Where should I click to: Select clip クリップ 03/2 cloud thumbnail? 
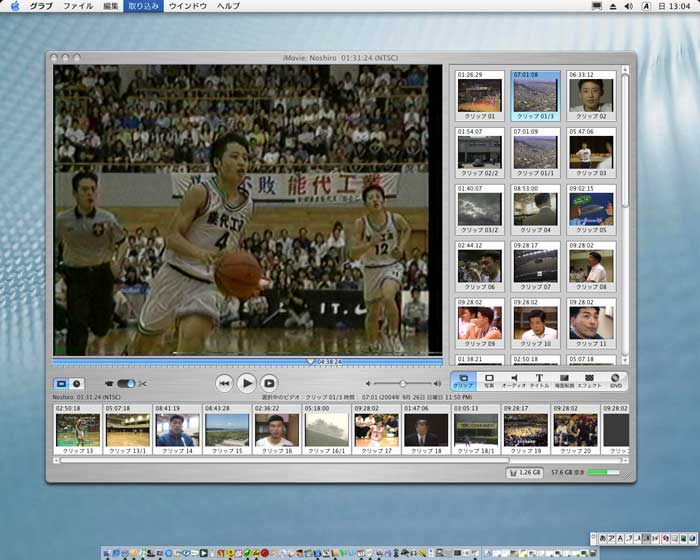479,209
